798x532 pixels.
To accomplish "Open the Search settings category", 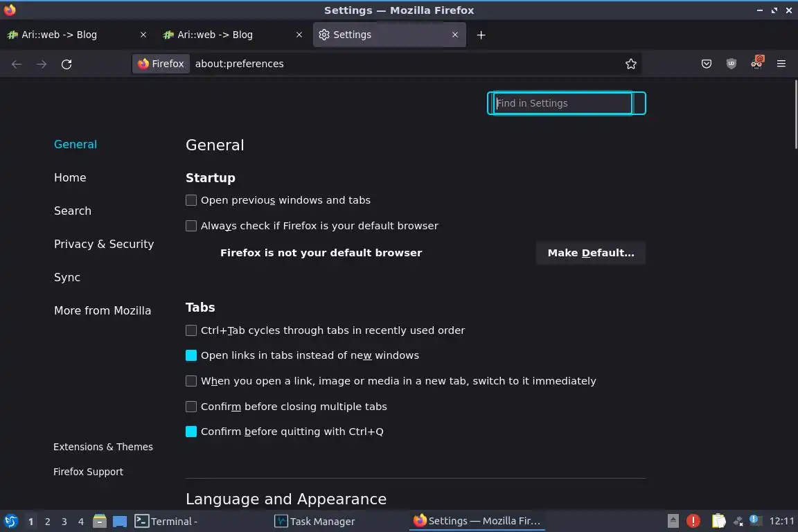I will coord(73,211).
